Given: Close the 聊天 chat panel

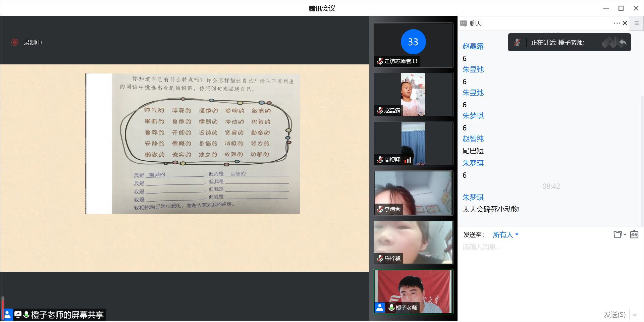Looking at the screenshot, I should (x=625, y=23).
